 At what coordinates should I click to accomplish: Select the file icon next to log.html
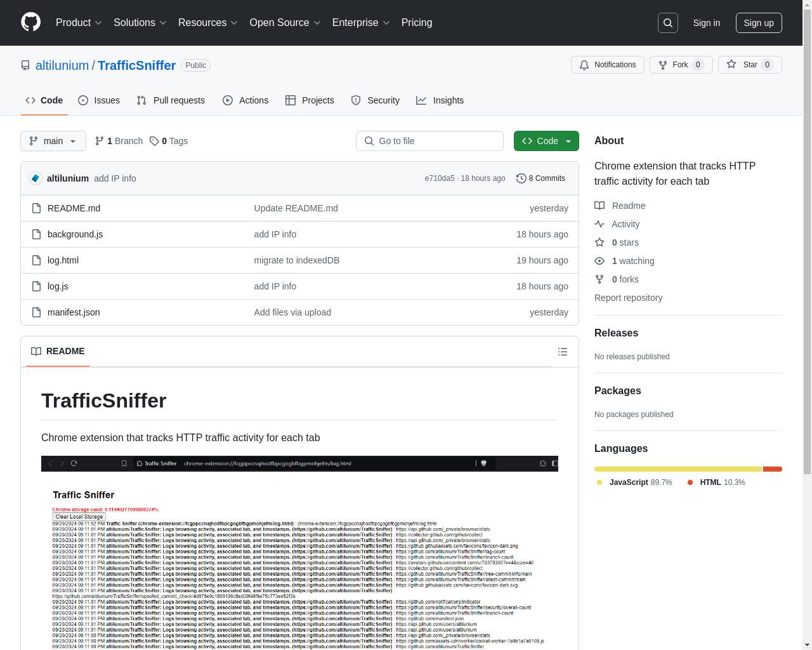pyautogui.click(x=36, y=260)
